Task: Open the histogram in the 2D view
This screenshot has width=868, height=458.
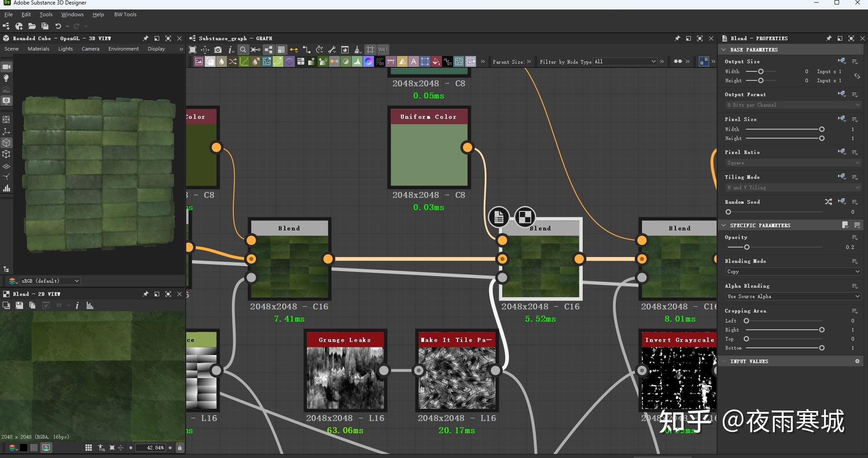Action: click(90, 306)
